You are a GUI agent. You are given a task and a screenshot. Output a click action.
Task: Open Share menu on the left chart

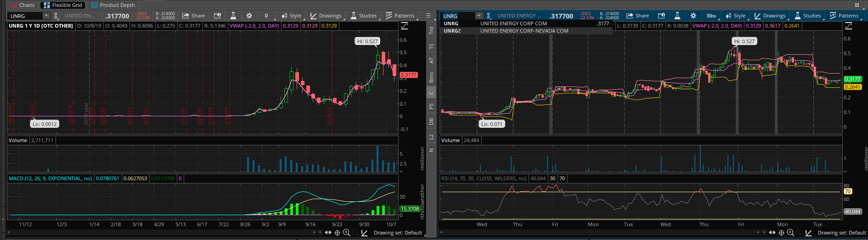point(193,16)
